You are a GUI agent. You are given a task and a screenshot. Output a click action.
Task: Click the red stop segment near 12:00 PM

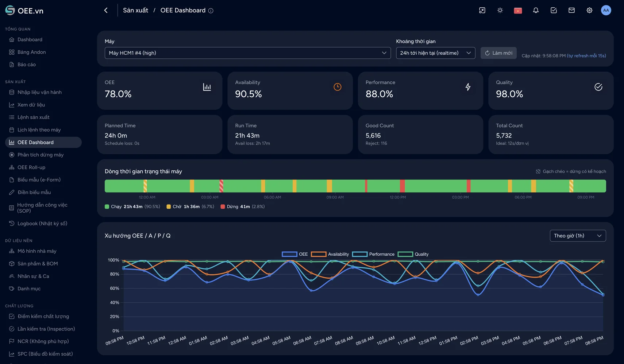coord(402,186)
